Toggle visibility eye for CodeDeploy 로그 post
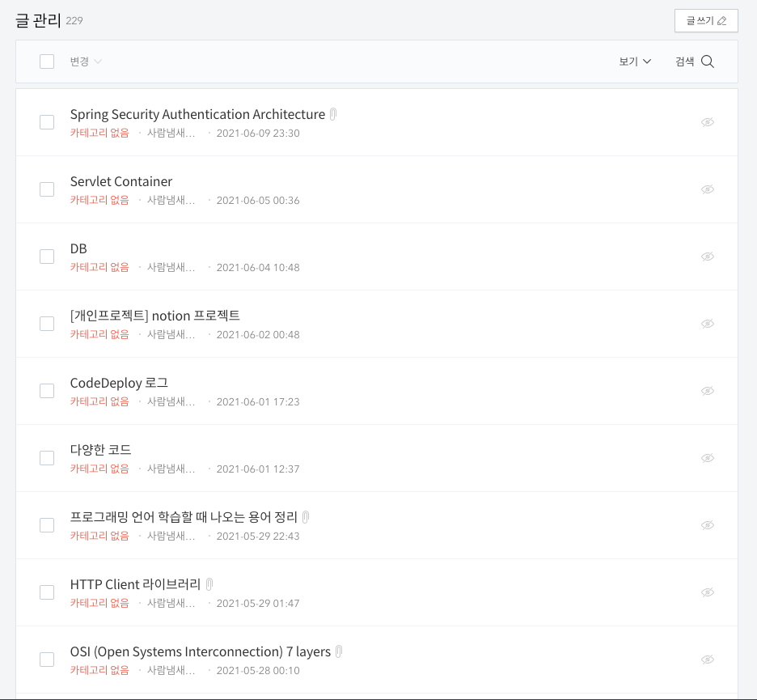This screenshot has height=700, width=757. coord(708,391)
